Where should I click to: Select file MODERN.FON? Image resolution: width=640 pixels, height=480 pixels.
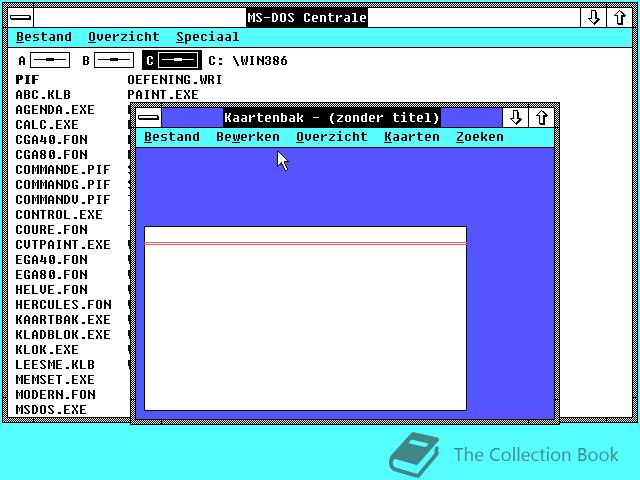click(x=56, y=395)
